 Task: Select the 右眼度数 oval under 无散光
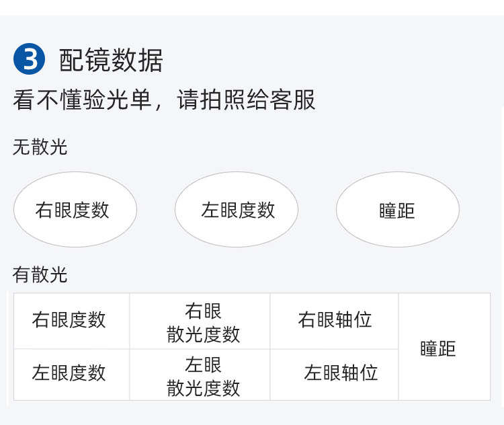(75, 210)
